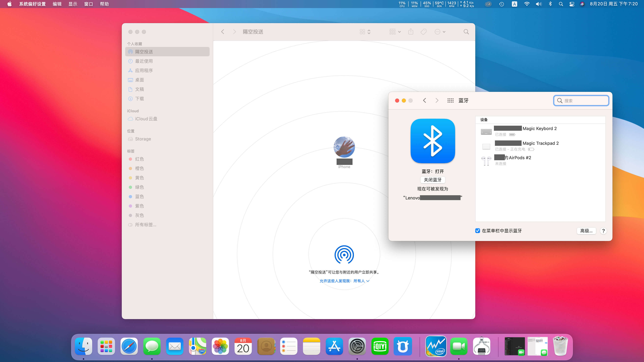Open the App Store from Dock

[334, 346]
